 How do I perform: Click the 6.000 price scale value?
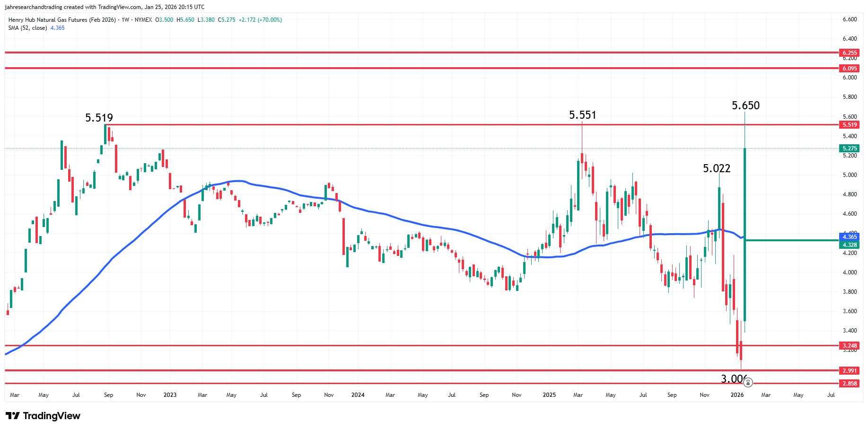click(x=850, y=78)
